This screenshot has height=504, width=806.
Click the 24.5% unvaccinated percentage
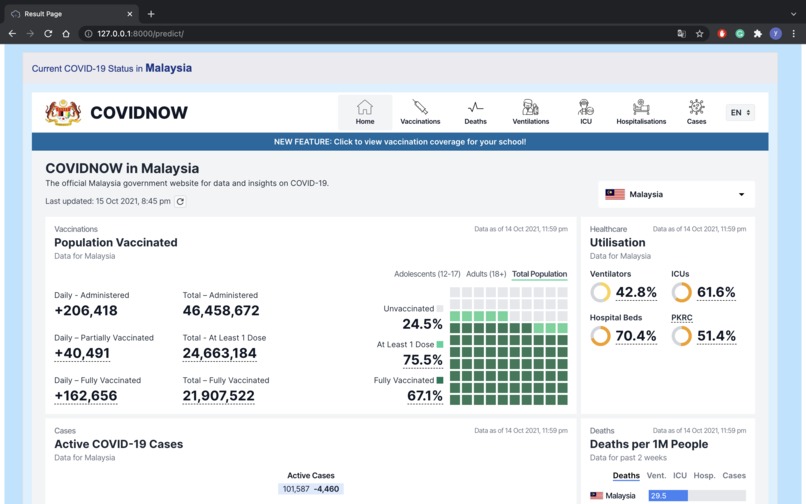423,324
